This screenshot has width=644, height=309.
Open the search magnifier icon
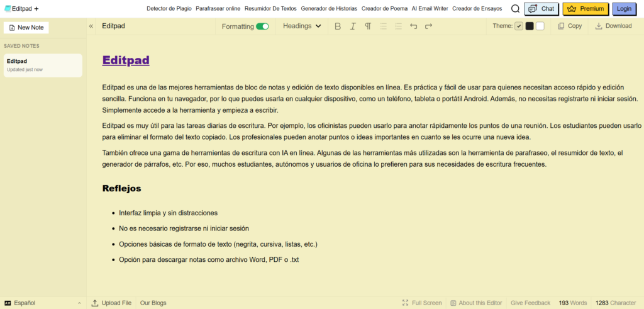[x=515, y=9]
